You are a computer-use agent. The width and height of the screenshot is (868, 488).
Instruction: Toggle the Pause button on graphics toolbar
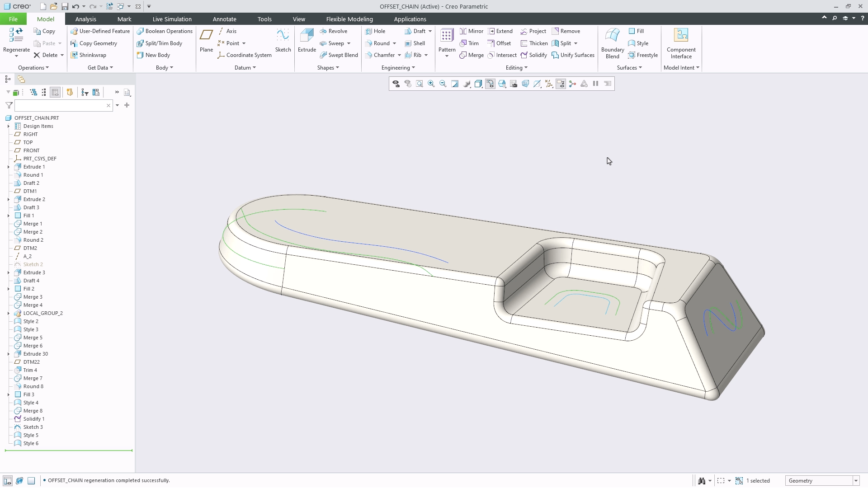pyautogui.click(x=595, y=84)
